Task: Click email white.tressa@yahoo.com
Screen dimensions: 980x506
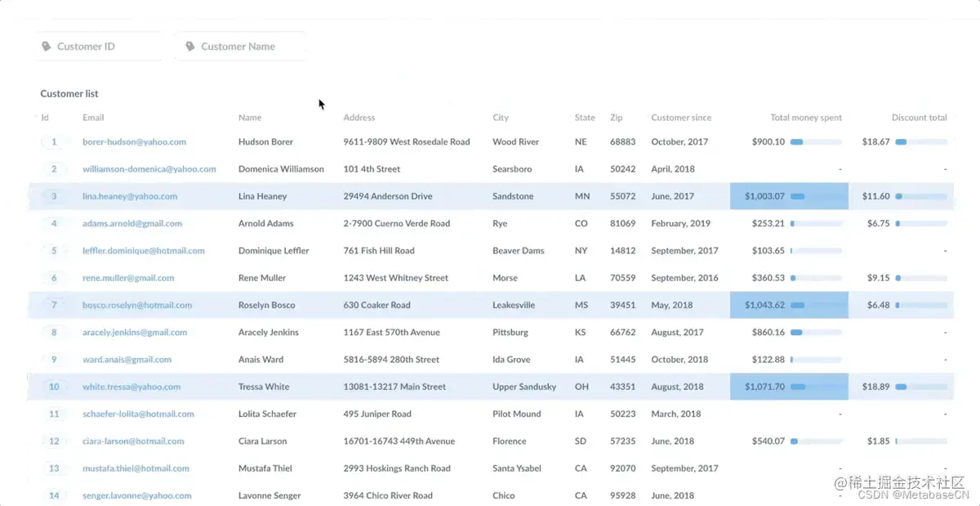Action: pyautogui.click(x=131, y=387)
